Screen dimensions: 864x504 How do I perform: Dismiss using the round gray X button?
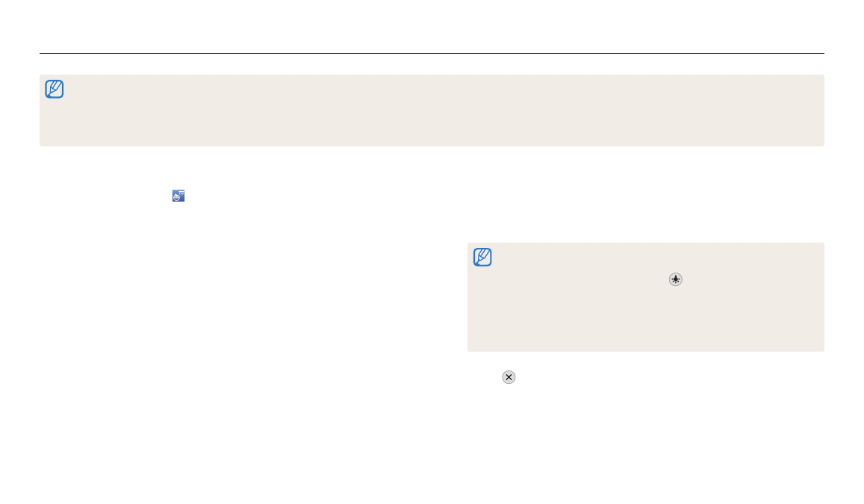(509, 377)
